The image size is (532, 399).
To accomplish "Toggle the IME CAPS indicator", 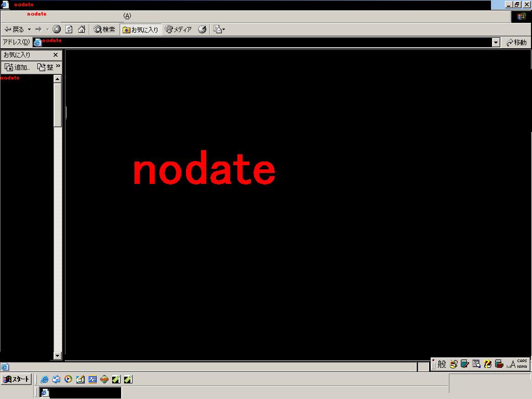I will (522, 361).
